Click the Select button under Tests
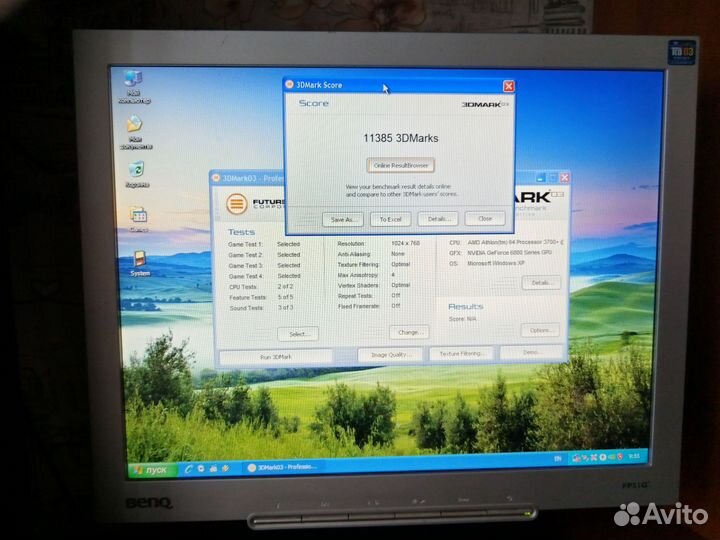Viewport: 720px width, 540px height. [298, 334]
